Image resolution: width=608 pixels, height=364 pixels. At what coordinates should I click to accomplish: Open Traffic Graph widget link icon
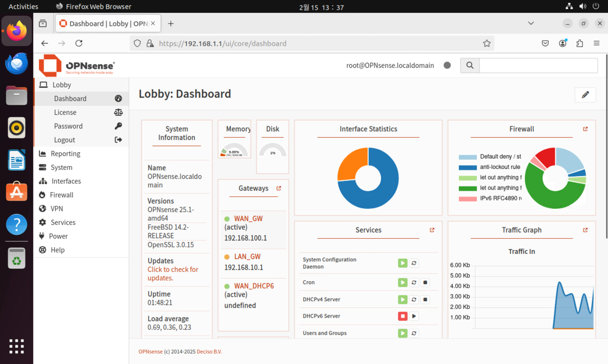point(585,230)
